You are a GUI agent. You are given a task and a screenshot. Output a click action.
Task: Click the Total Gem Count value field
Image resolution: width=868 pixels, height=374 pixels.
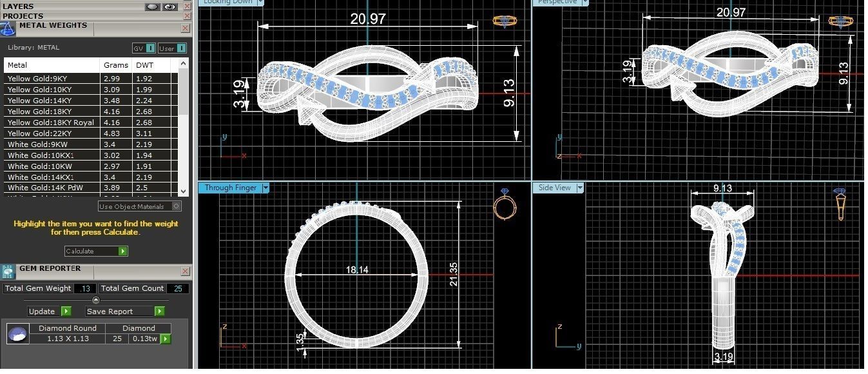[178, 288]
